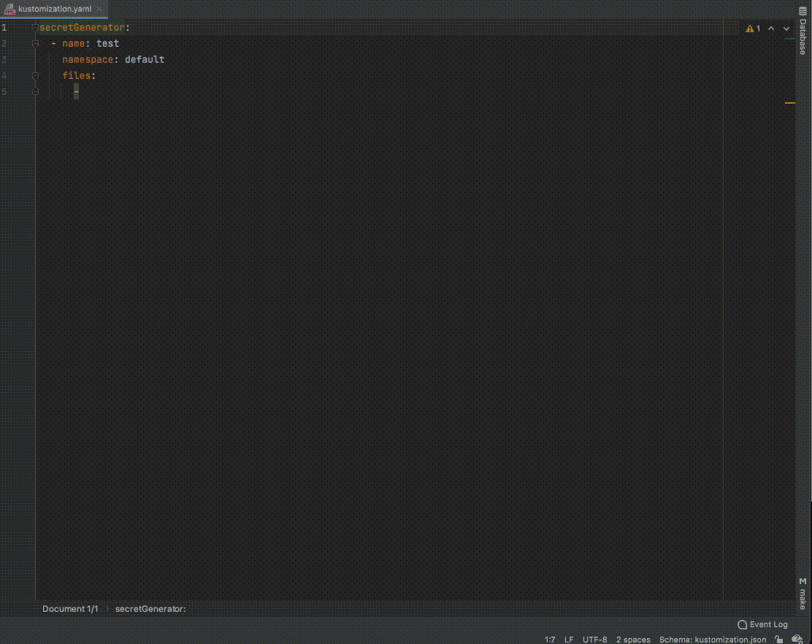Click the name key on line 2
The height and width of the screenshot is (644, 812).
(x=74, y=44)
